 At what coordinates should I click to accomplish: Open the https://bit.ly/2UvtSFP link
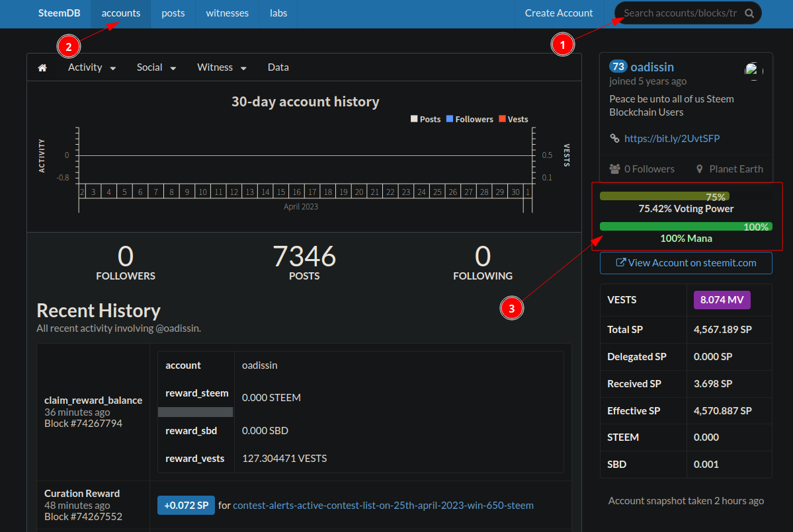[x=671, y=138]
